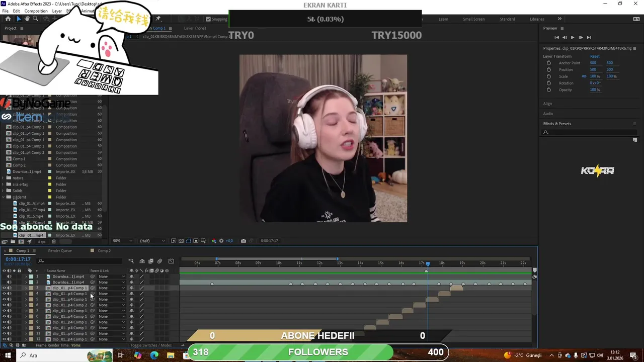The image size is (644, 362).
Task: Mute audio of layer 7
Action: [x=9, y=311]
